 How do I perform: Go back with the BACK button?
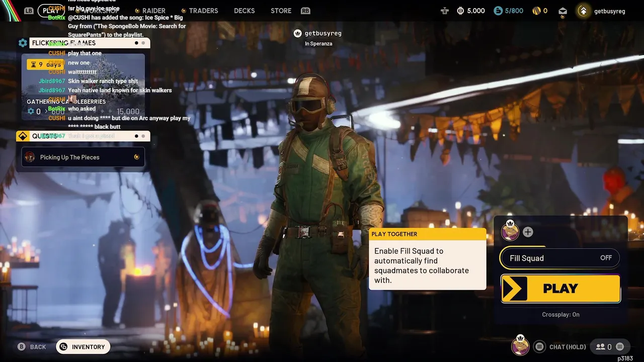32,347
